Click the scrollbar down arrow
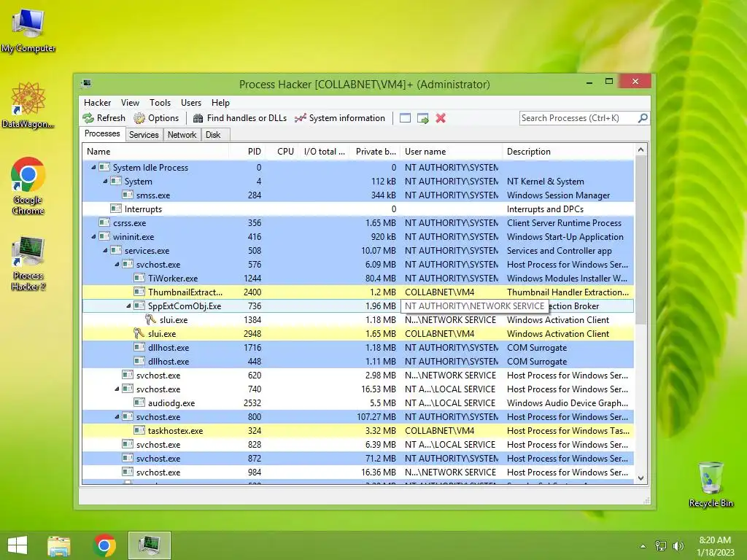The width and height of the screenshot is (747, 560). [x=640, y=478]
